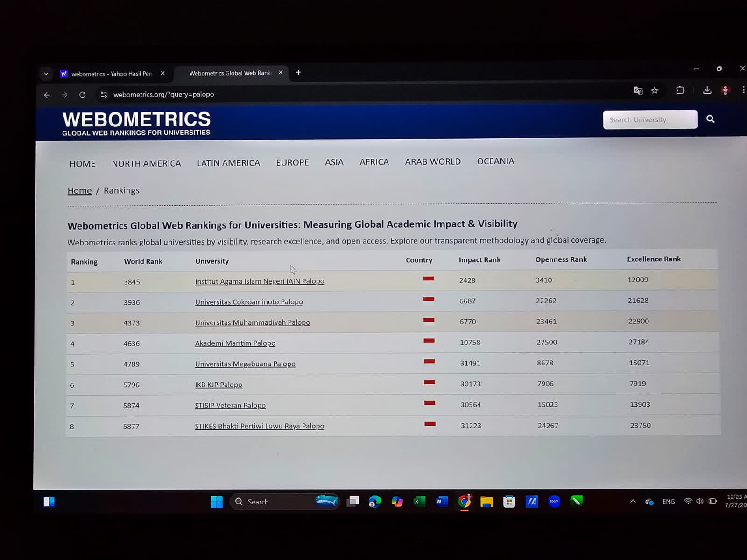Open Universitas Megabuana Palopo link
Viewport: 747px width, 560px height.
pyautogui.click(x=245, y=364)
